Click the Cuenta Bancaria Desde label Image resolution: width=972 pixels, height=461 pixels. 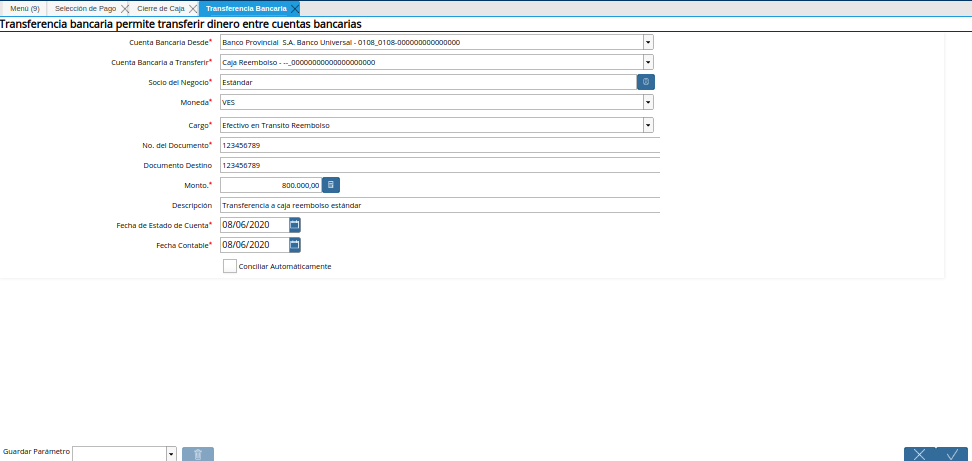pyautogui.click(x=168, y=43)
